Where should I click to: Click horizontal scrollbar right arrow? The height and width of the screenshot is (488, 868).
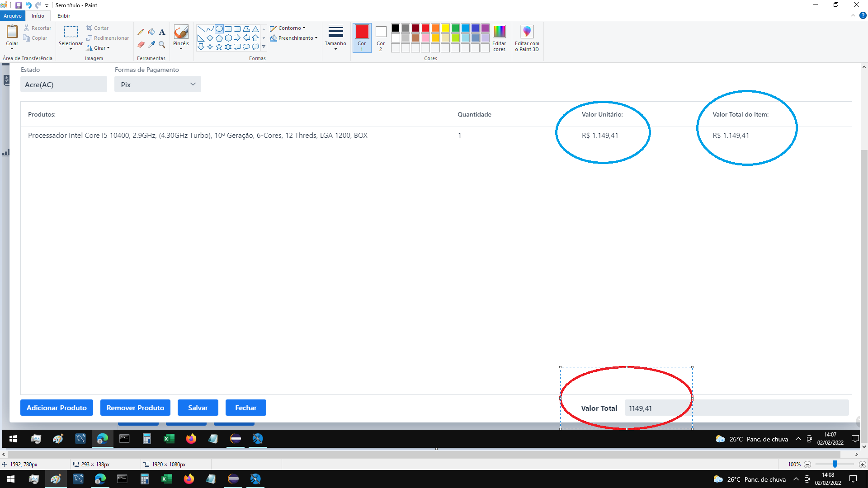coord(856,454)
